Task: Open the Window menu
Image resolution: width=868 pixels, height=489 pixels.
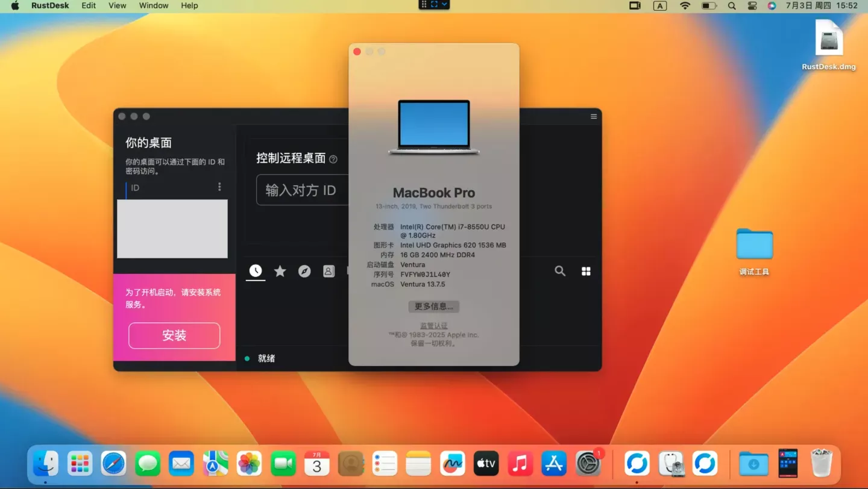Action: [154, 5]
